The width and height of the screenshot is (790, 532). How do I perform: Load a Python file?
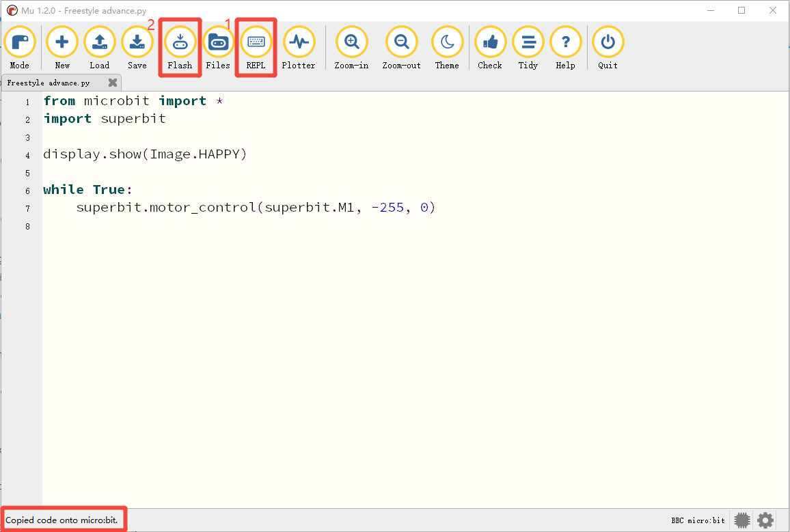pyautogui.click(x=99, y=48)
